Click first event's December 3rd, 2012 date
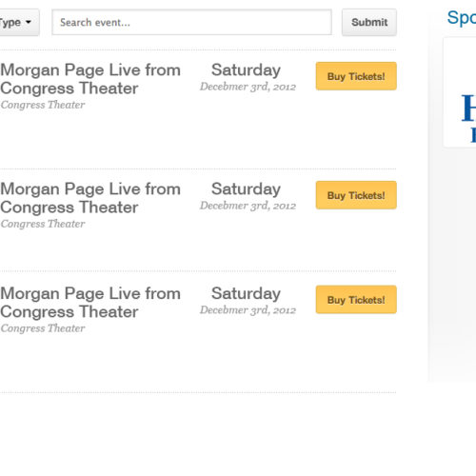The height and width of the screenshot is (476, 476). tap(248, 87)
